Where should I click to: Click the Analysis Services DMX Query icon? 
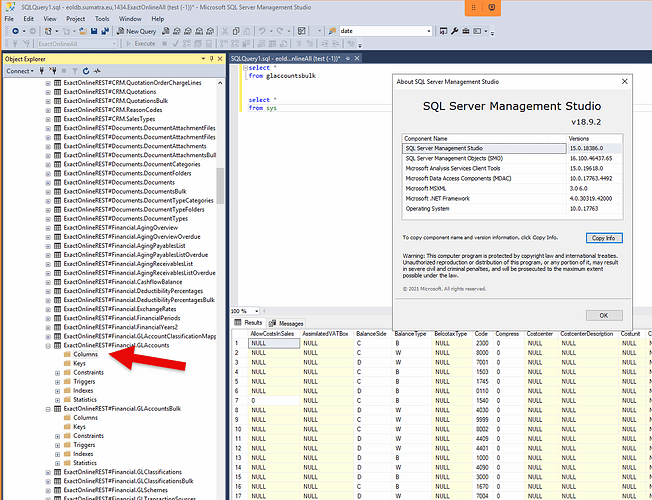(188, 31)
